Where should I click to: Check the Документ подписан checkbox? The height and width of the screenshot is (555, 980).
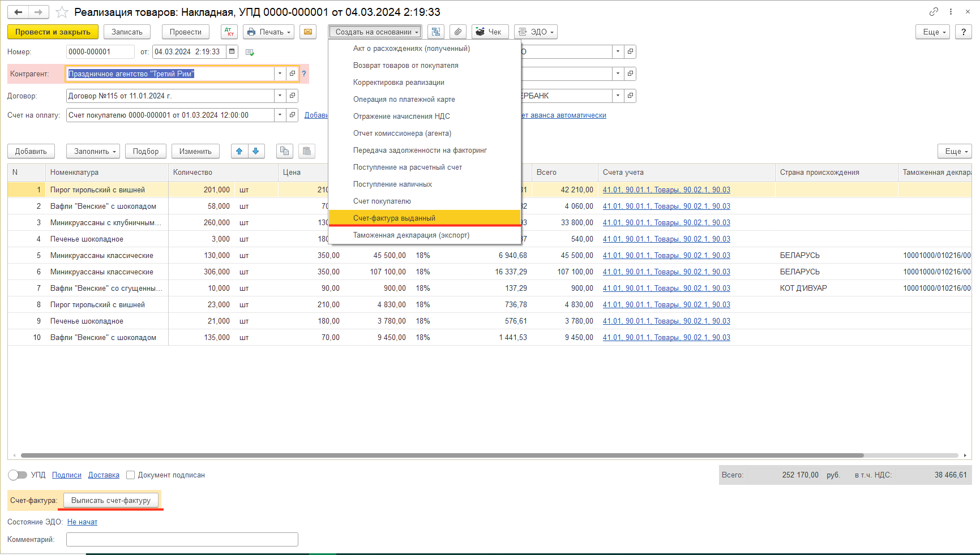(x=130, y=475)
